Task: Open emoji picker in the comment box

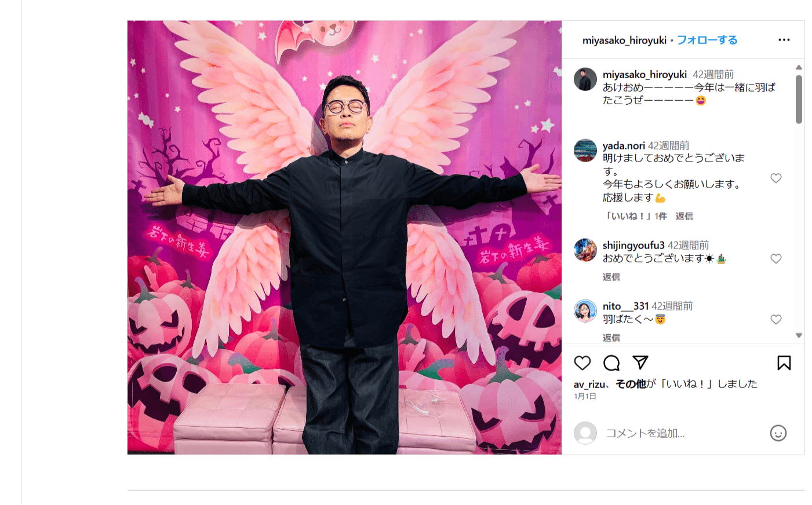Action: 778,433
